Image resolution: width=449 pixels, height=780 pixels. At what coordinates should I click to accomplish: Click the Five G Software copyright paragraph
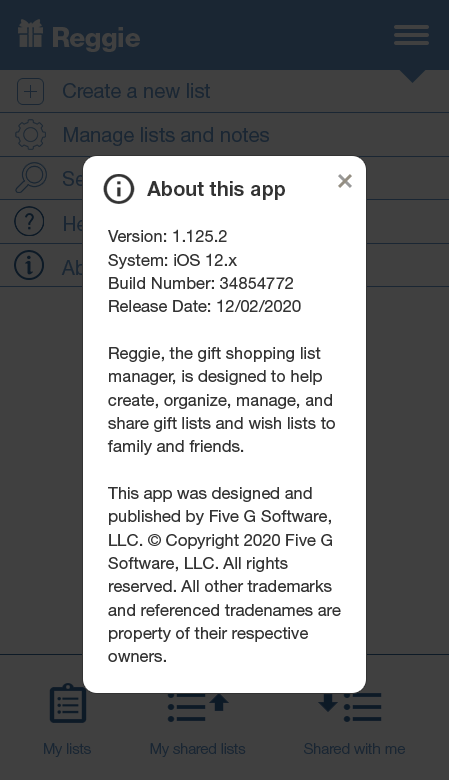224,575
